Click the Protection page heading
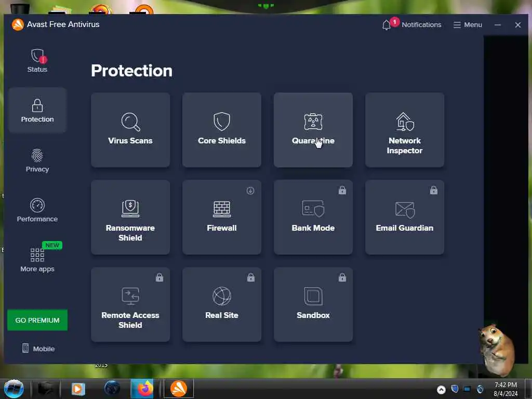Image resolution: width=532 pixels, height=399 pixels. coord(131,71)
